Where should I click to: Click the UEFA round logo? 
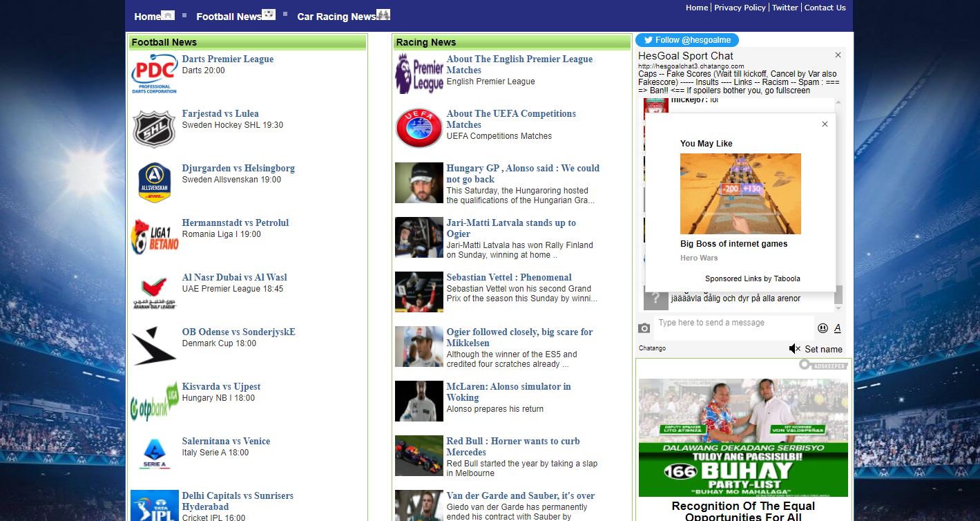(x=419, y=129)
